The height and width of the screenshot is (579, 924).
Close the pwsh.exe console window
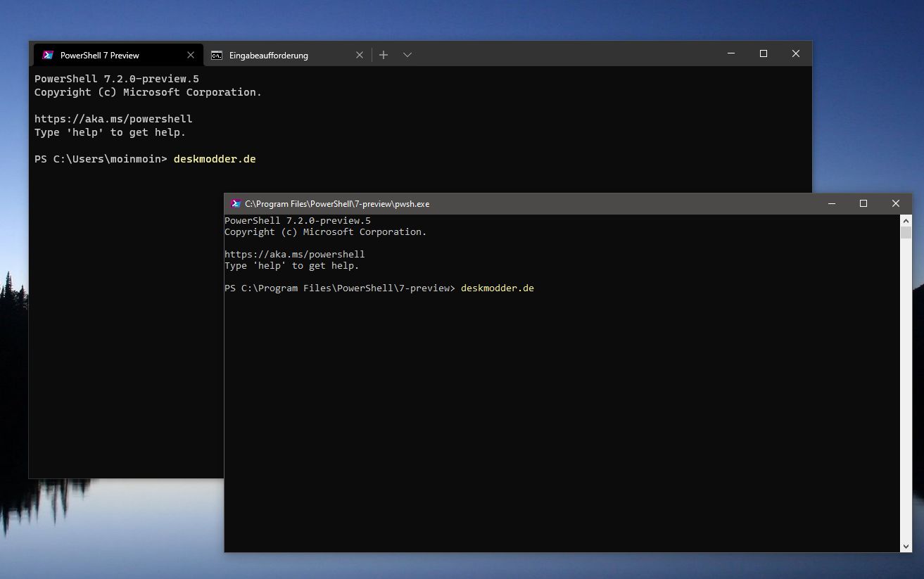point(896,203)
